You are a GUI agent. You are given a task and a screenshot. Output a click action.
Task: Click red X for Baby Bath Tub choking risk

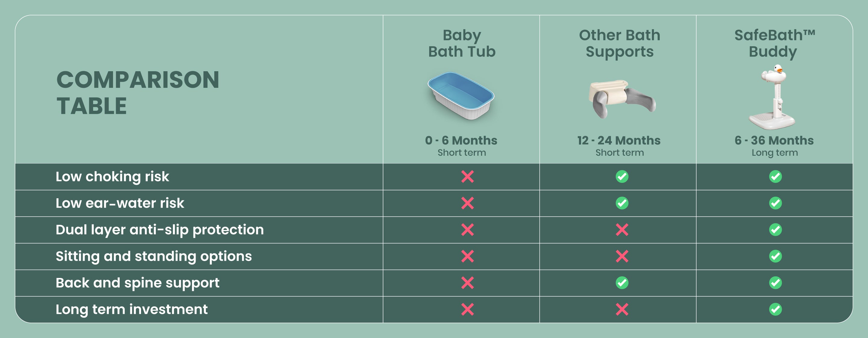(x=467, y=177)
